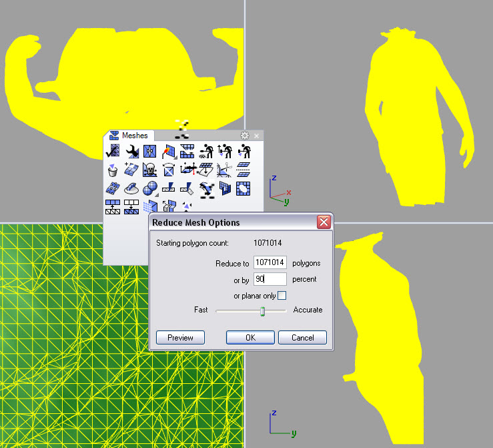Screen dimensions: 493x448
Task: Select the Fill mesh hole worker icon
Action: [206, 151]
